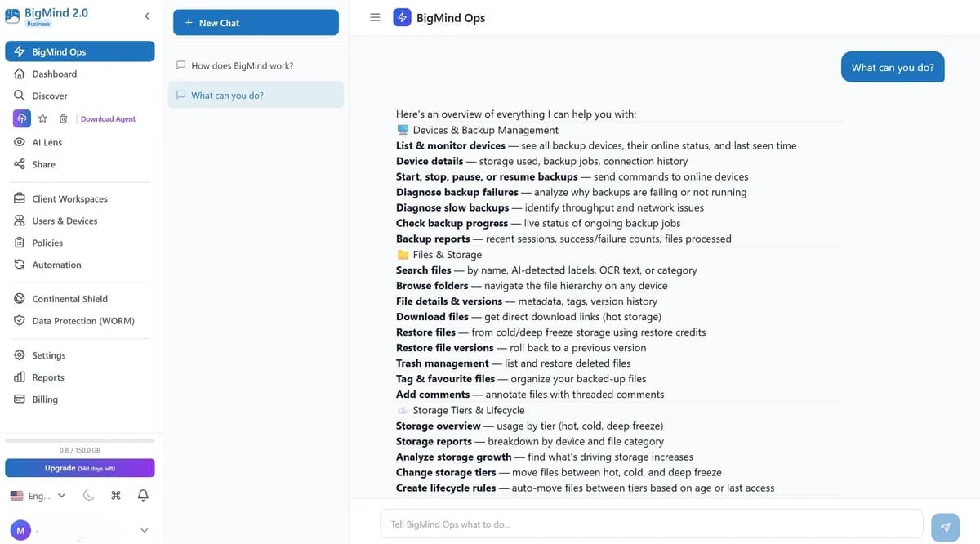Send a message with the paper plane icon
The height and width of the screenshot is (544, 980).
(945, 527)
